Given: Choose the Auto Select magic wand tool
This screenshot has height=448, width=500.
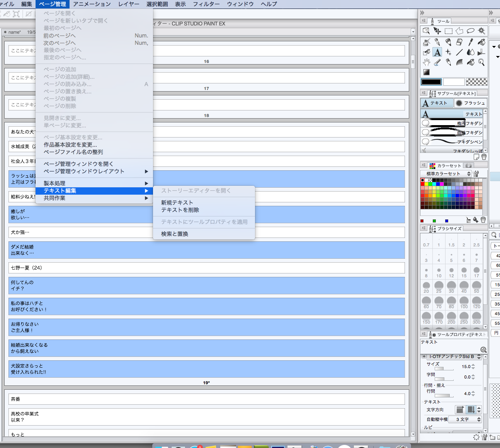Looking at the screenshot, I should point(481,31).
